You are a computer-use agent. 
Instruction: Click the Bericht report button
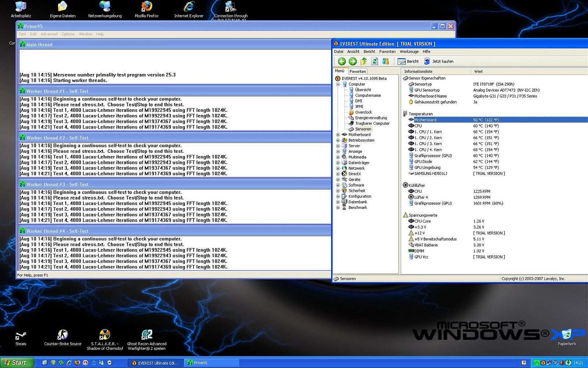408,61
